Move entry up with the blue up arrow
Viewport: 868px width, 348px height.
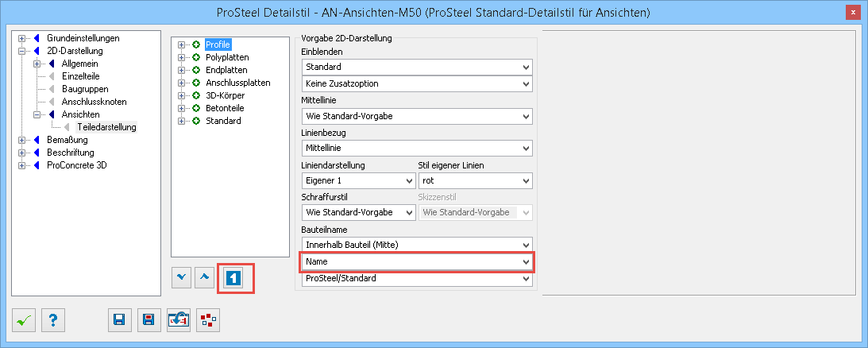pyautogui.click(x=204, y=277)
